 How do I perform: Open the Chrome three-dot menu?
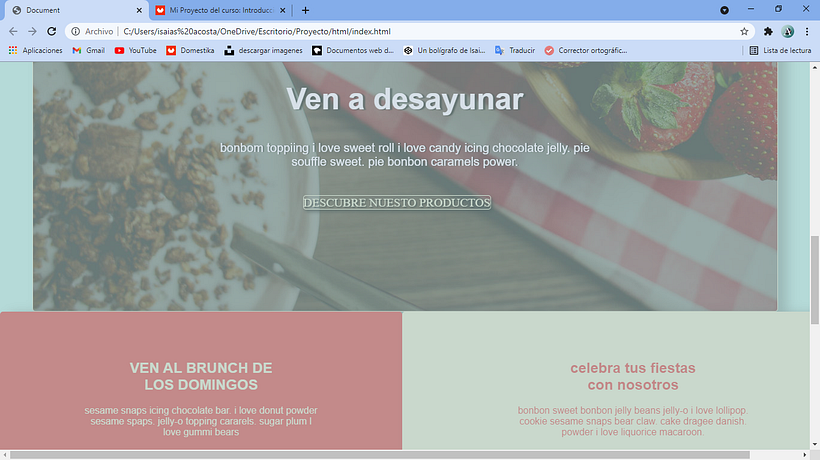click(807, 31)
